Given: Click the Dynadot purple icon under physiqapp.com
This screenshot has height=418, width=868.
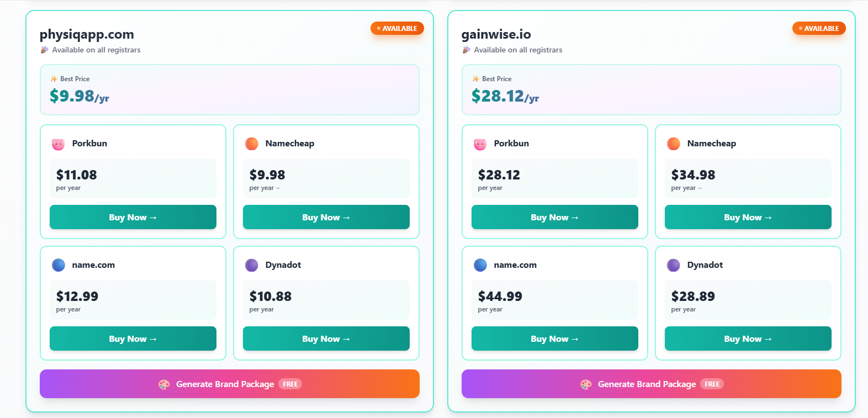Looking at the screenshot, I should click(x=252, y=265).
